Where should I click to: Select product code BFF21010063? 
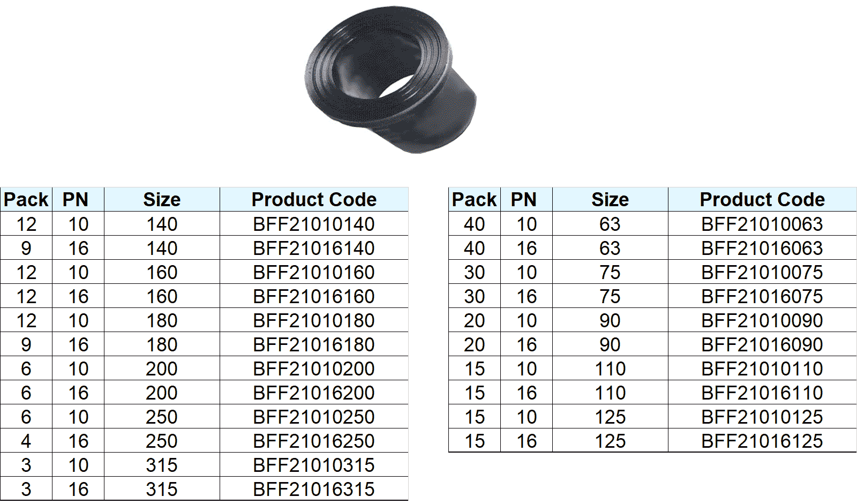(x=762, y=224)
